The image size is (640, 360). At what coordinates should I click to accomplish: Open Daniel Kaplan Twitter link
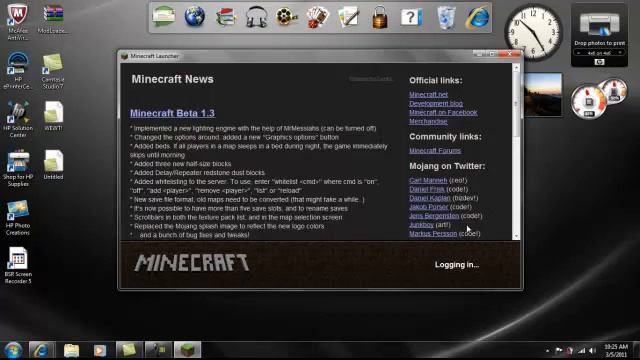(430, 198)
